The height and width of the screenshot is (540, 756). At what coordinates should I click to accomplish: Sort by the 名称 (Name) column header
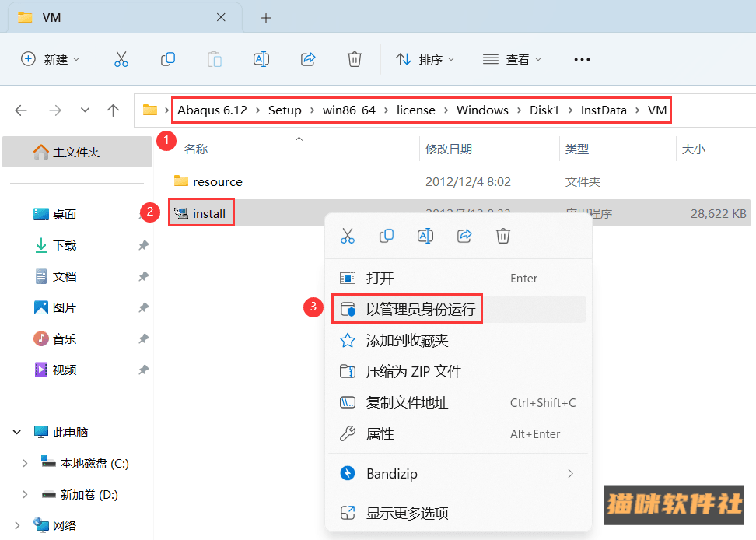196,149
